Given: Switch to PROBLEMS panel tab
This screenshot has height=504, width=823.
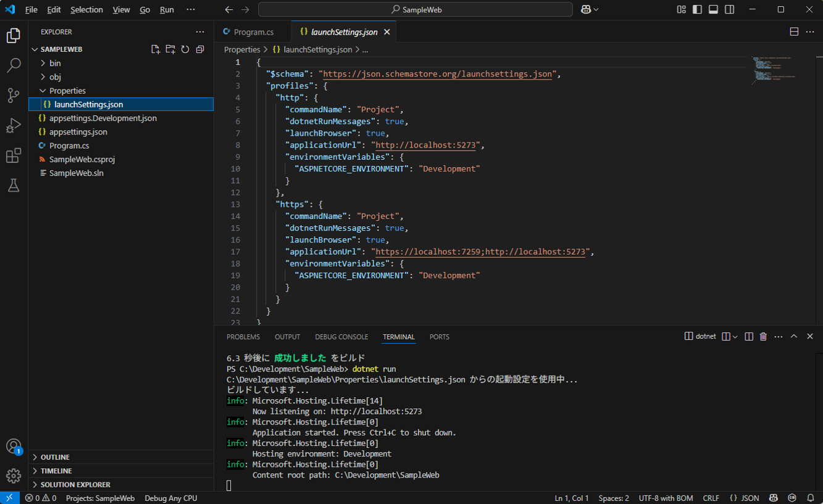Looking at the screenshot, I should (243, 337).
